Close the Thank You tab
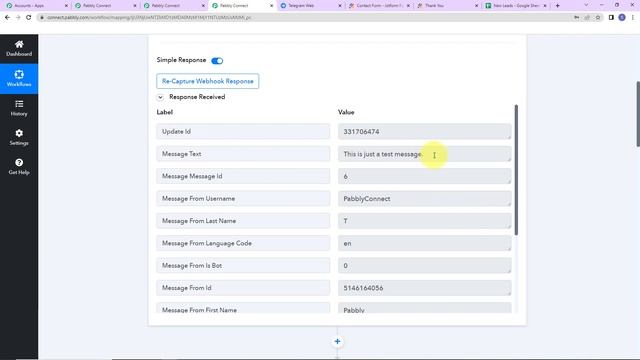The image size is (640, 360). (476, 6)
